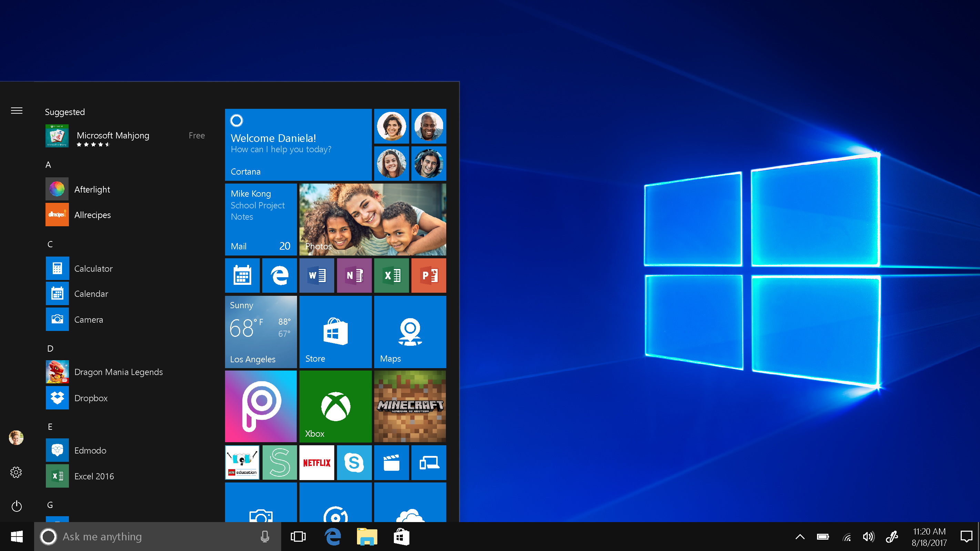Expand the app list hamburger menu

coord(17,110)
